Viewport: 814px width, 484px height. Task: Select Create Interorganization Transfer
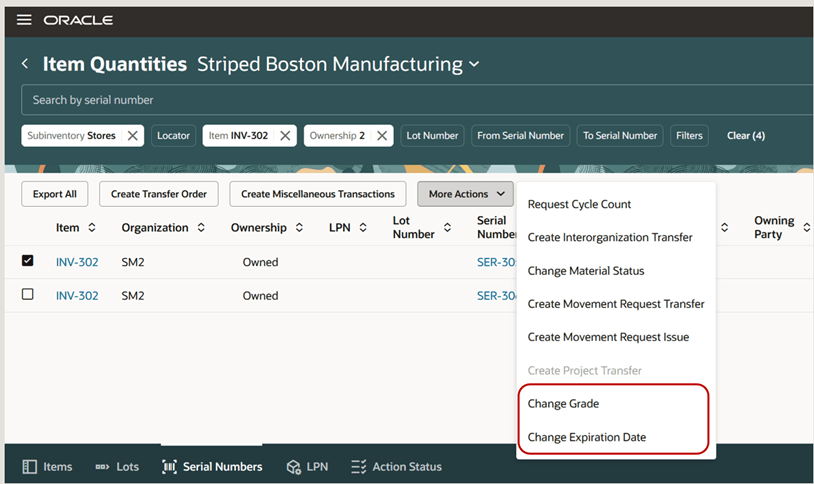coord(610,237)
